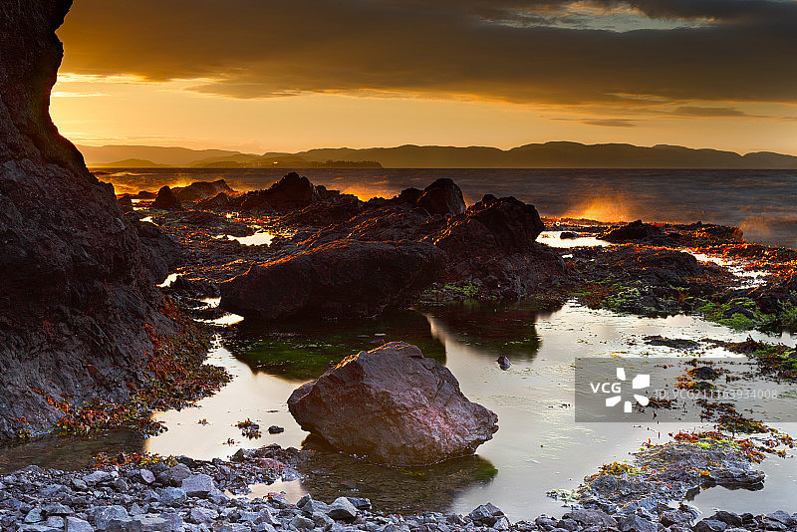Click the bright orange glow above the horizon

(299, 120)
